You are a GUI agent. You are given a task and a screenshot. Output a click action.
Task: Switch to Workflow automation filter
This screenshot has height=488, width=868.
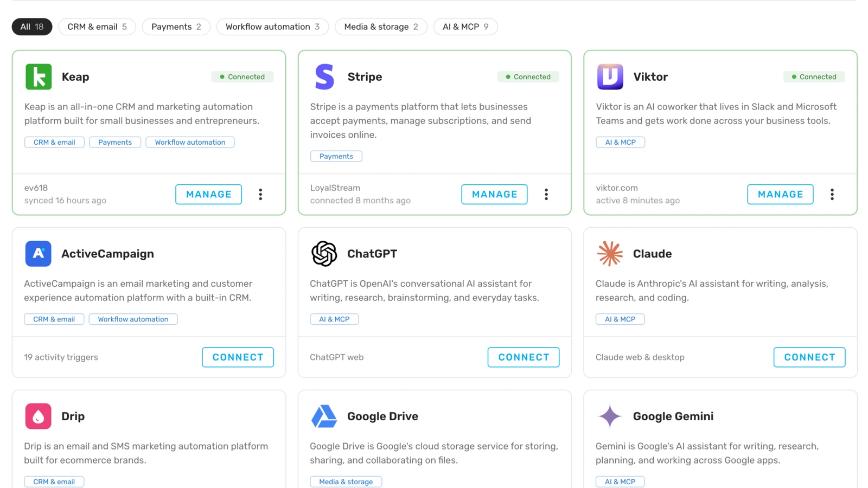(273, 27)
